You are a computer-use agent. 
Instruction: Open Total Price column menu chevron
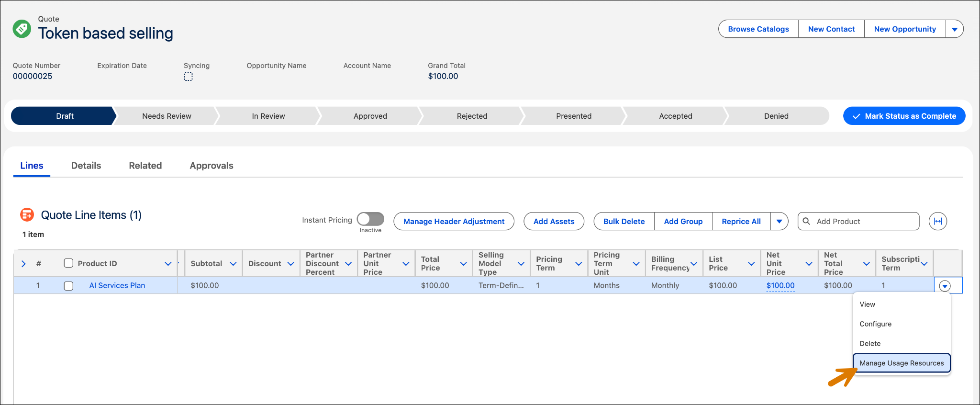click(463, 263)
